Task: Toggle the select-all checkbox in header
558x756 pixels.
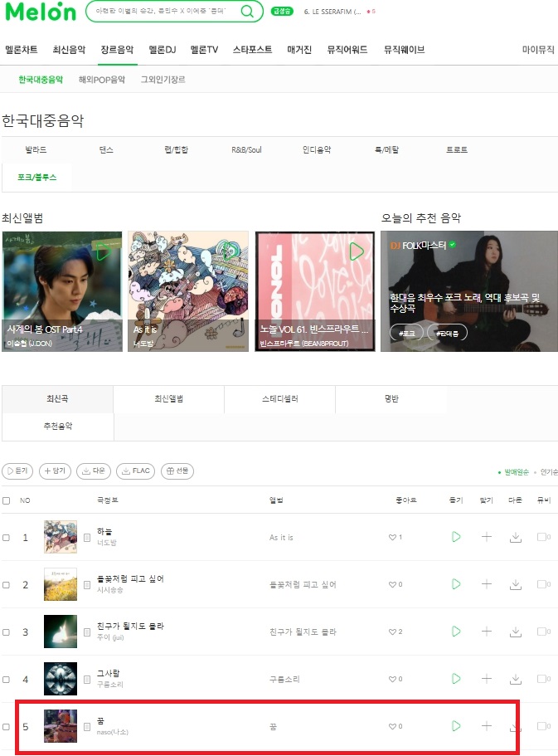Action: point(7,500)
